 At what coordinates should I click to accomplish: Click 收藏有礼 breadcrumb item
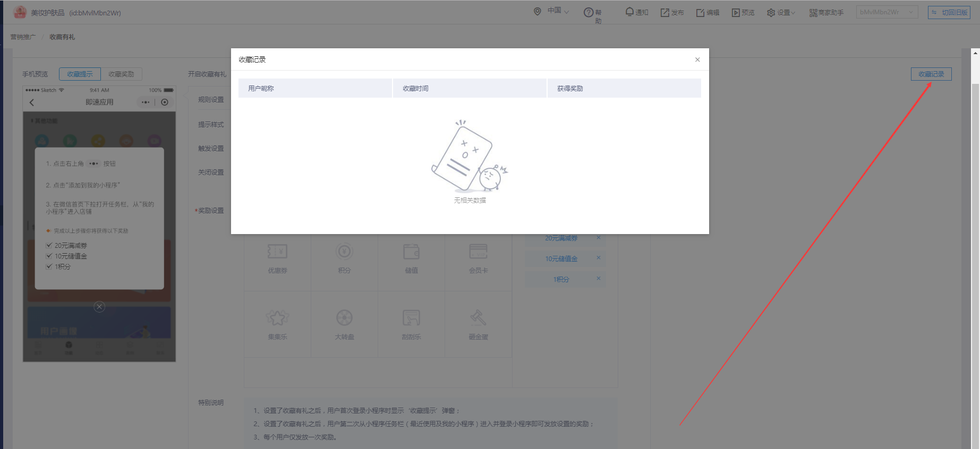[62, 37]
